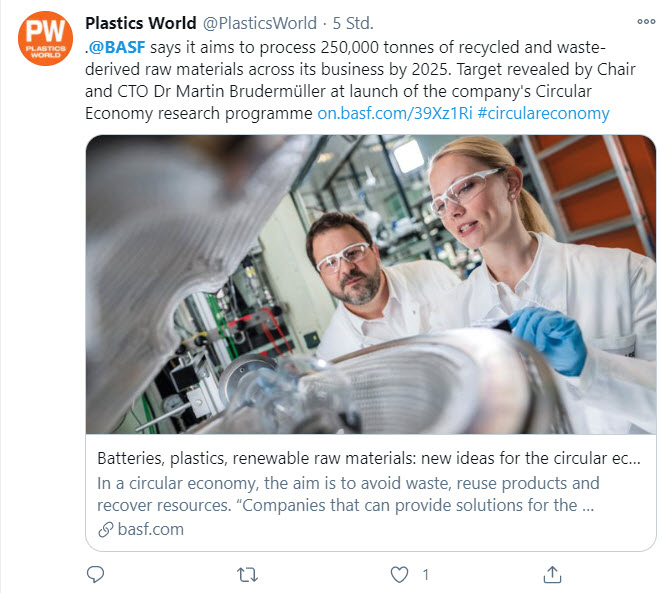Viewport: 671px width, 593px height.
Task: Click the reply speech bubble icon
Action: pyautogui.click(x=95, y=574)
